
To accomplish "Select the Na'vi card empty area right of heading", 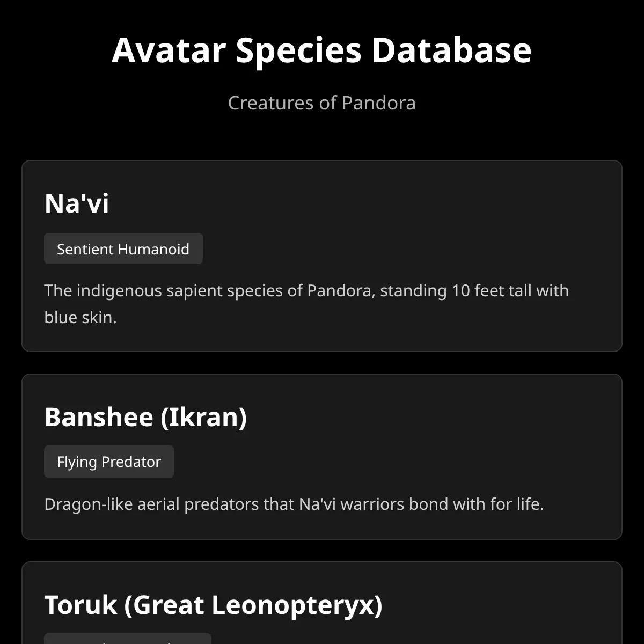I will click(365, 203).
